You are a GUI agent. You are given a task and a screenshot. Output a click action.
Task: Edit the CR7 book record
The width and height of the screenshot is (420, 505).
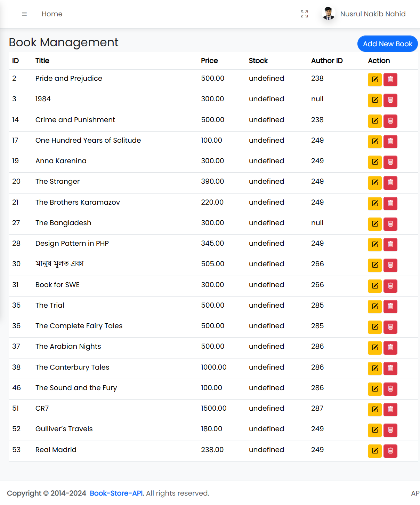374,410
